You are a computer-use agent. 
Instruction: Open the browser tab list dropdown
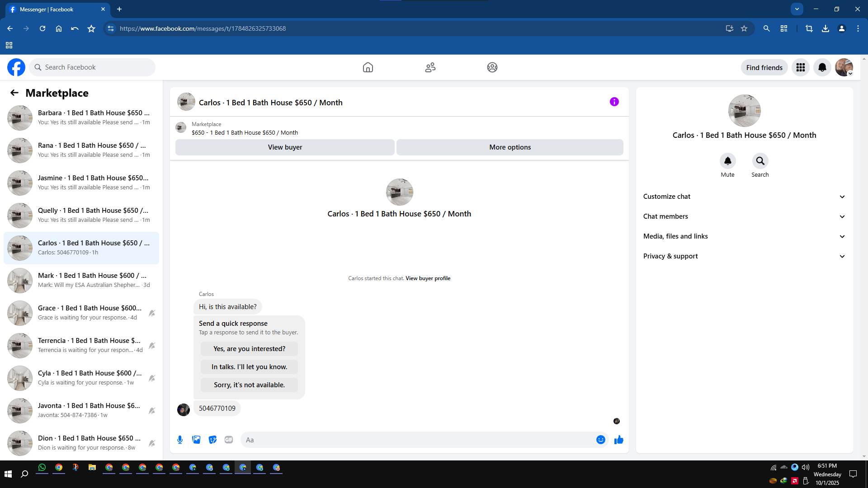797,9
